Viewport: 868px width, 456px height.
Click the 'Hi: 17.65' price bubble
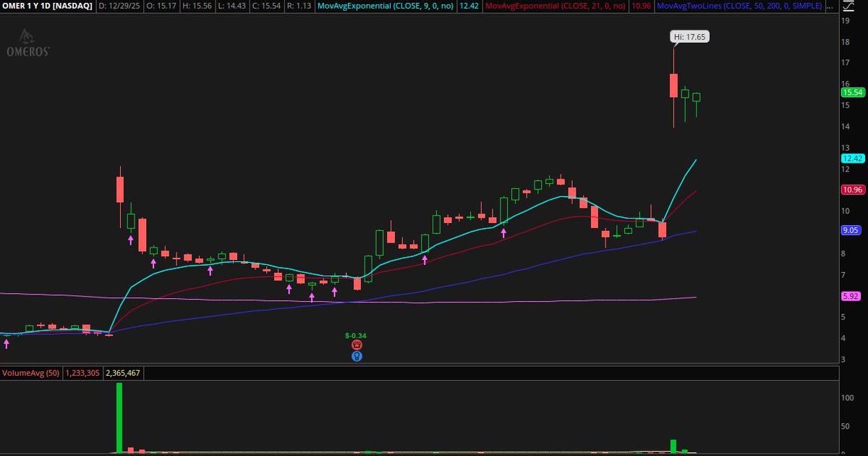click(x=689, y=36)
